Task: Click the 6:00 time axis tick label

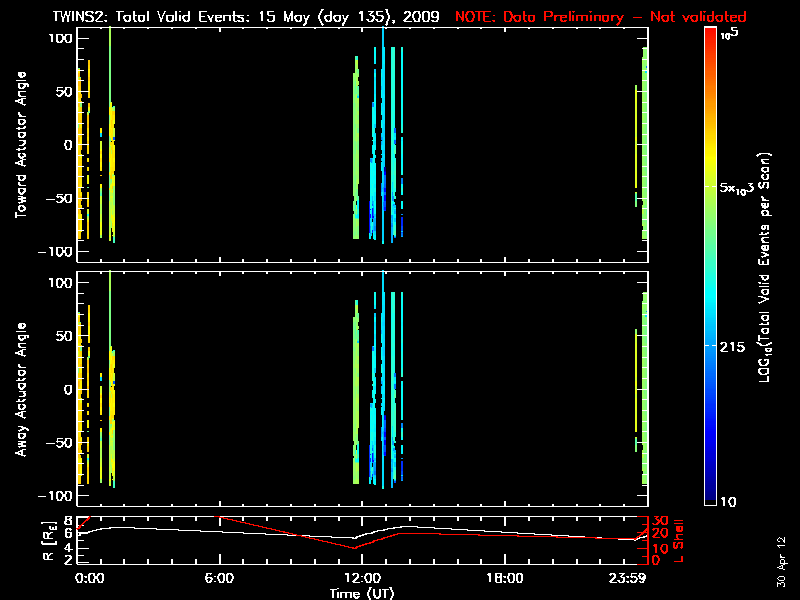Action: coord(218,578)
